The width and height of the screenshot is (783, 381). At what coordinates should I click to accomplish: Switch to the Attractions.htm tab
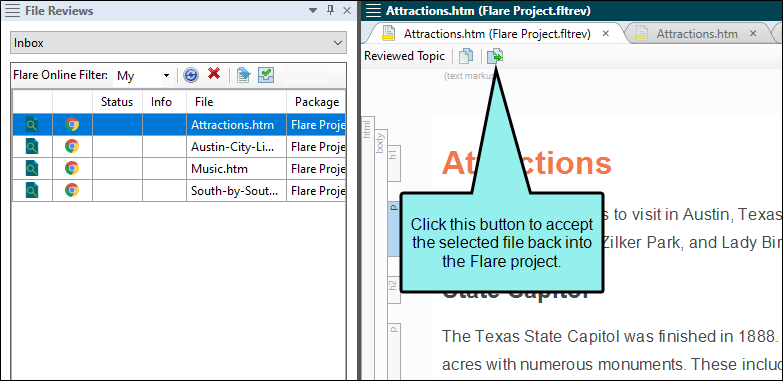[x=697, y=34]
